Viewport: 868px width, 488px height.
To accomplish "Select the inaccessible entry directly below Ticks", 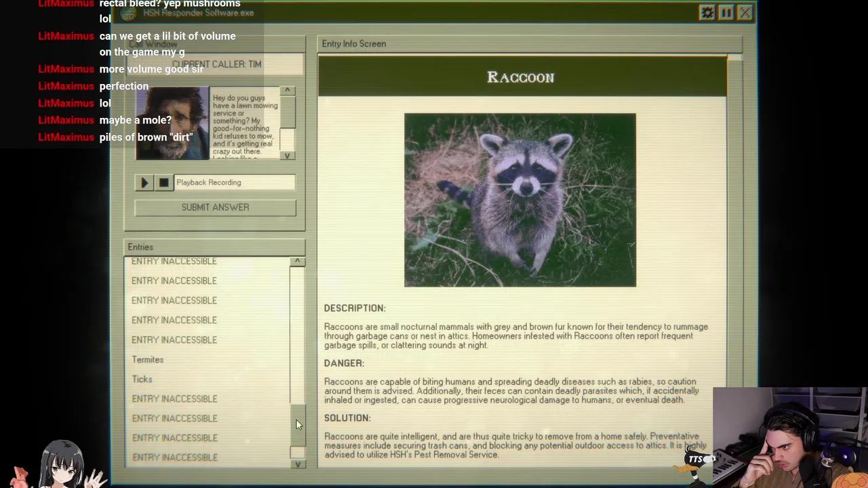I will click(174, 399).
